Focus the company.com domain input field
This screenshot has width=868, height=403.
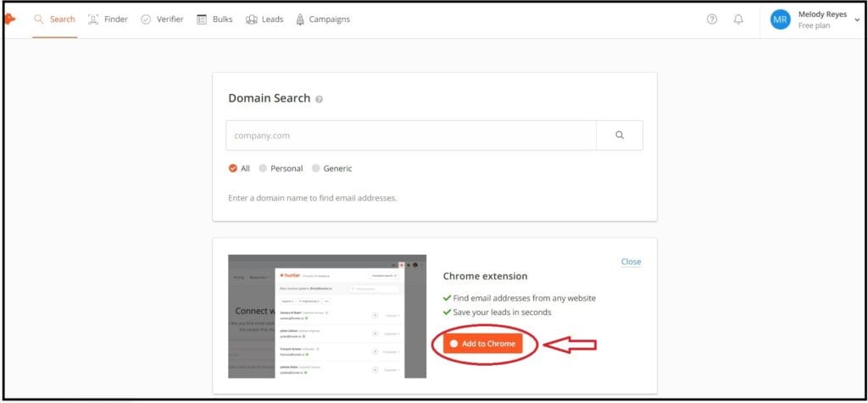click(x=411, y=135)
